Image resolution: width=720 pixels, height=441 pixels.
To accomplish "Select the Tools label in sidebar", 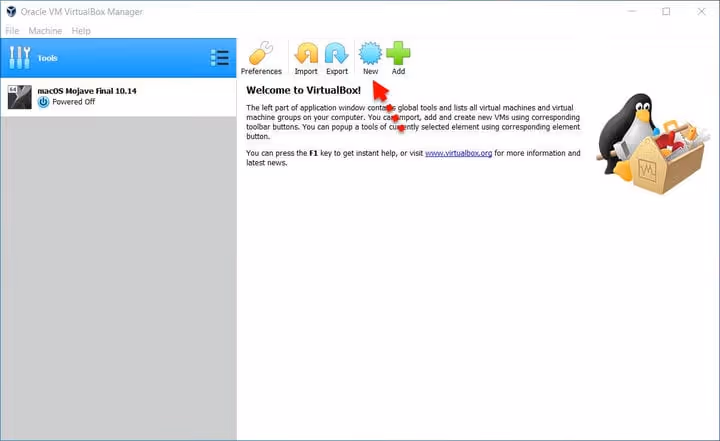I will [47, 58].
